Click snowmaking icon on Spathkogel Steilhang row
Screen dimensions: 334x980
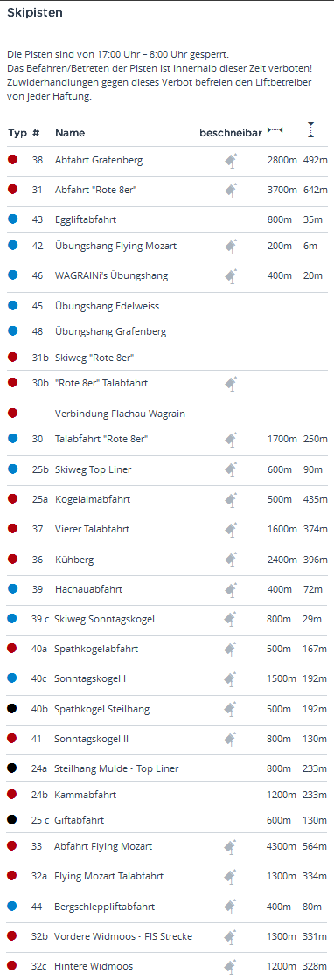pos(231,709)
